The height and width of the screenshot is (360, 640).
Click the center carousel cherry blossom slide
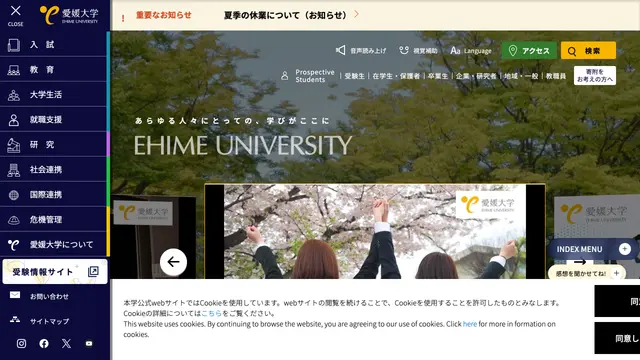click(x=375, y=231)
